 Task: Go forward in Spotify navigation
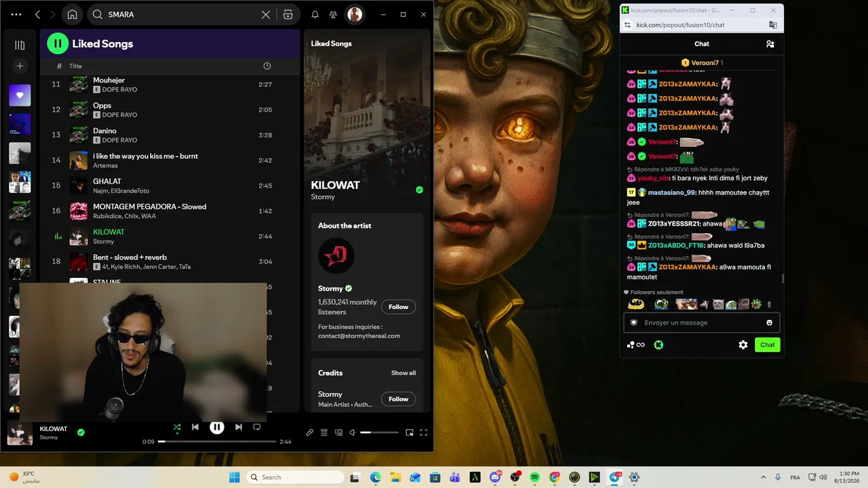click(52, 14)
